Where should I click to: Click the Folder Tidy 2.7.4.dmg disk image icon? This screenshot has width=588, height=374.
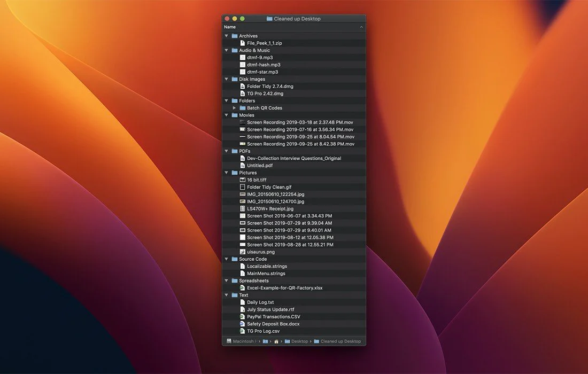coord(242,86)
